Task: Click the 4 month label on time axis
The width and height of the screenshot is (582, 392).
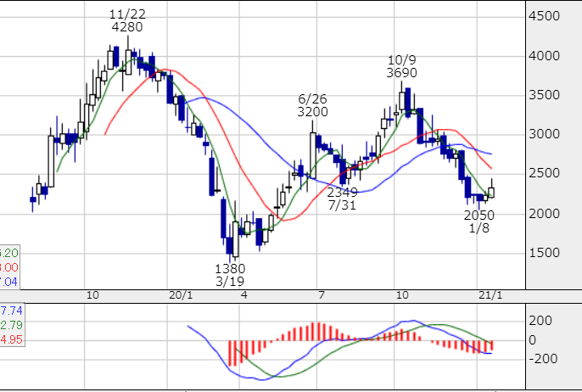Action: [243, 295]
